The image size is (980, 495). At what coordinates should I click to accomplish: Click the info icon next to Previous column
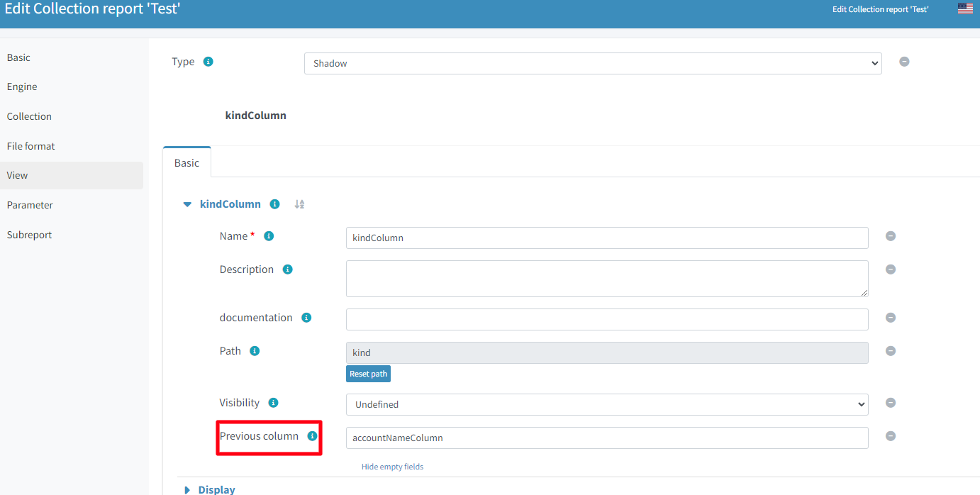pos(312,436)
